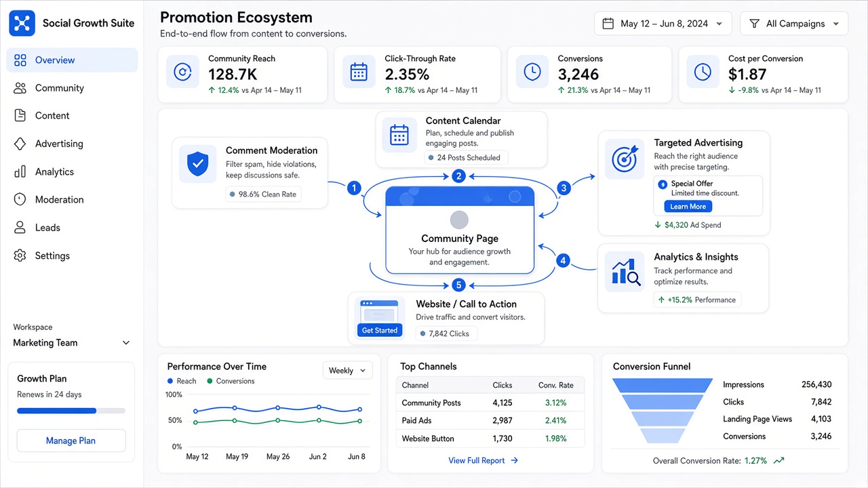The image size is (868, 488).
Task: Click the Comment Moderation shield icon
Action: click(x=198, y=163)
